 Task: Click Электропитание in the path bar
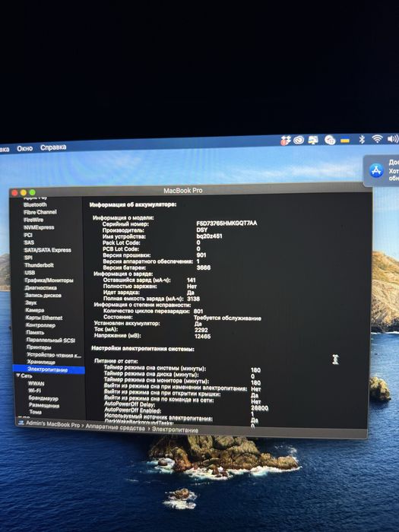click(x=175, y=429)
